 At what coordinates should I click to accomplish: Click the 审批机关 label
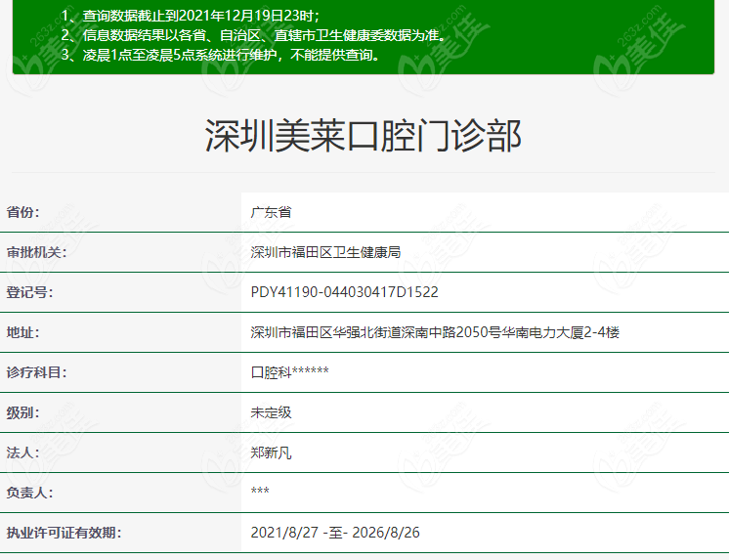[36, 252]
